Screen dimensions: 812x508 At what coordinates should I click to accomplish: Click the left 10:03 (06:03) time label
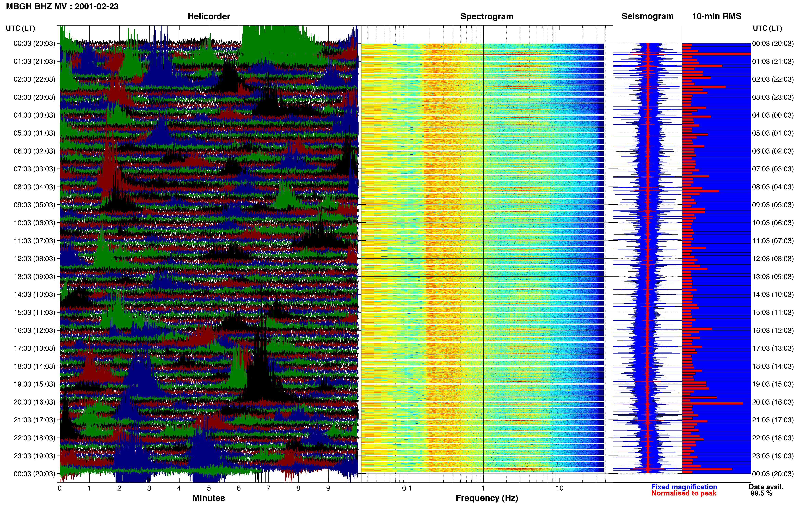pyautogui.click(x=34, y=223)
